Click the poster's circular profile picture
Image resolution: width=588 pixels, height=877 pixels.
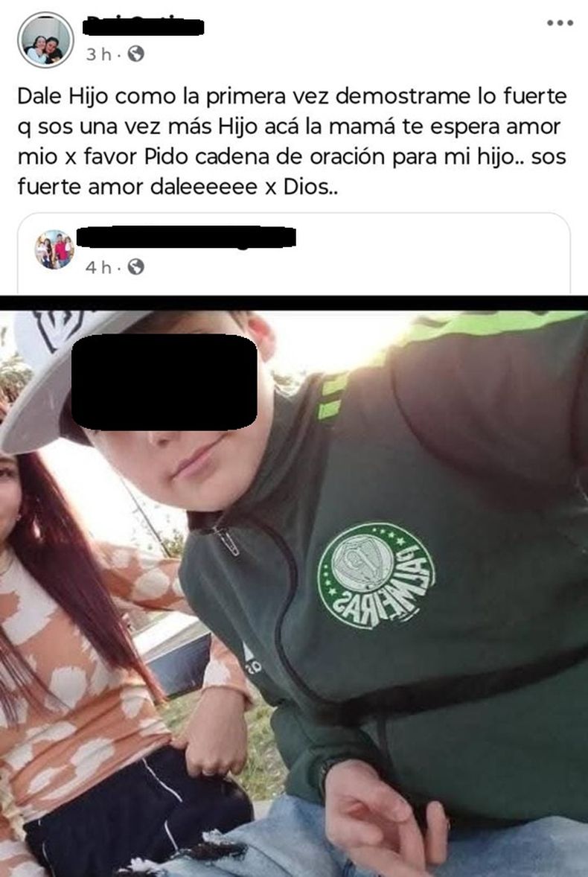pyautogui.click(x=45, y=39)
